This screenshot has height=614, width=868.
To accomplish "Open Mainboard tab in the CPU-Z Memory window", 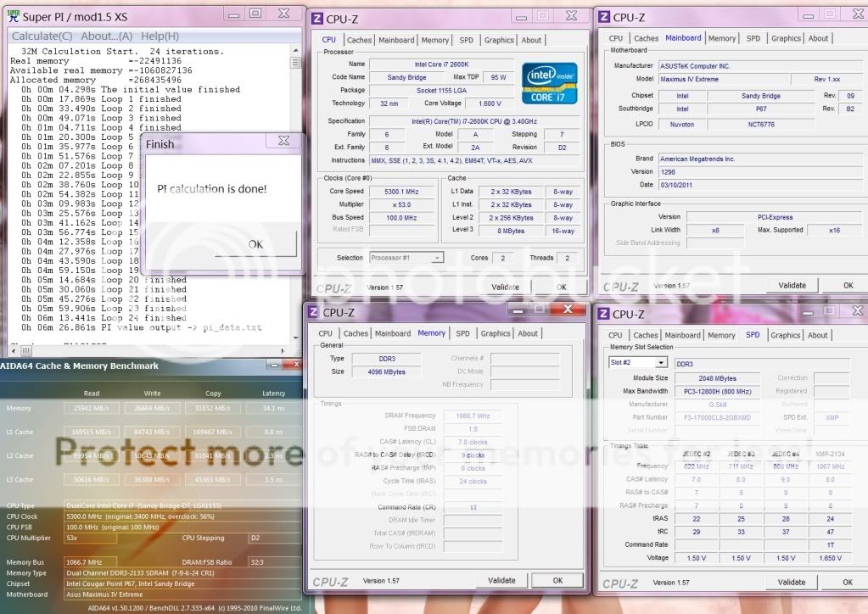I will [393, 333].
